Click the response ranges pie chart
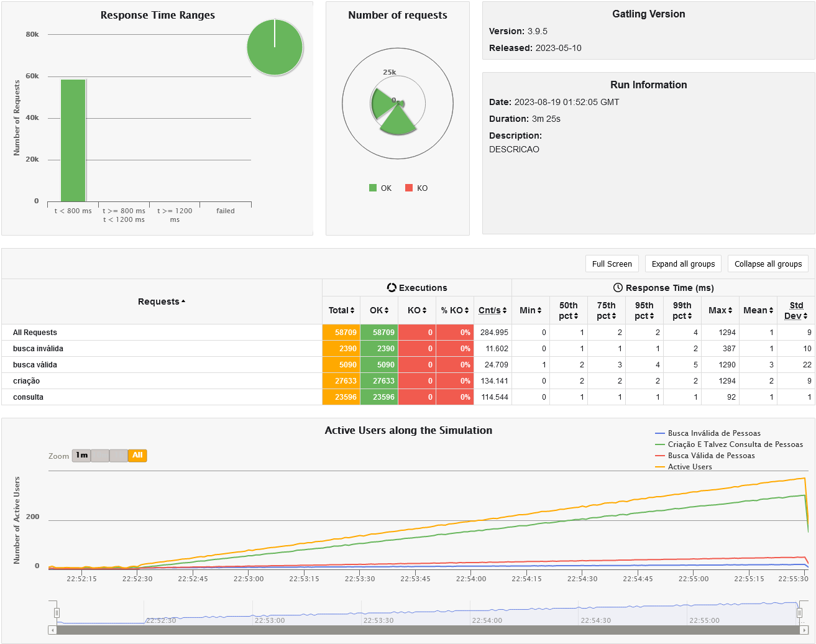Viewport: 816px width, 644px height. 275,47
